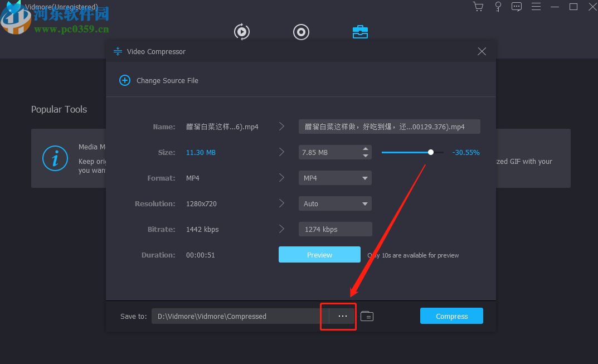Screen dimensions: 598x364
Task: Click the shopping cart purchase icon
Action: 478,7
